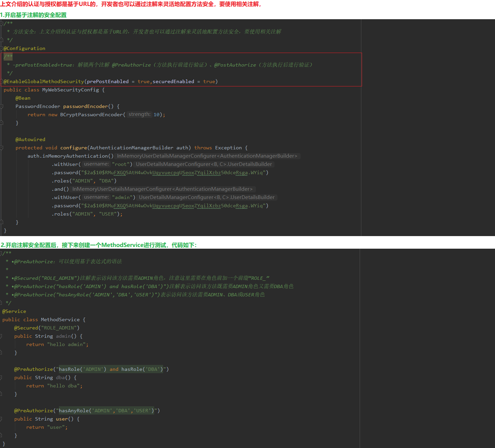Viewport: 495px width, 448px height.
Task: Click fold end marker beside @EnableGlobalMethodSecurity
Action: [x=2, y=81]
